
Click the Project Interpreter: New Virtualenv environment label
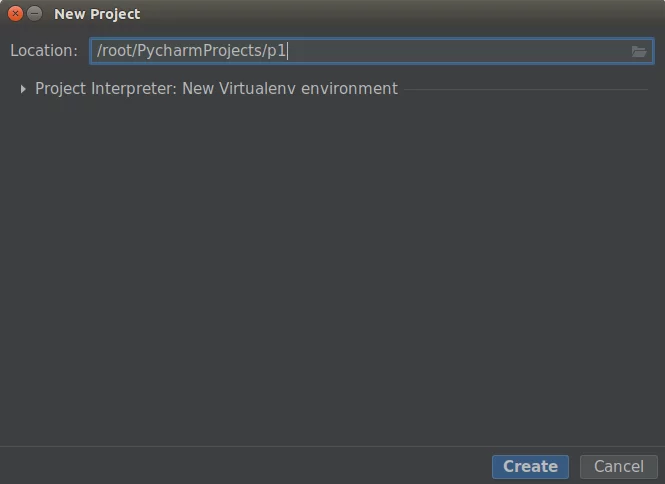[x=216, y=89]
